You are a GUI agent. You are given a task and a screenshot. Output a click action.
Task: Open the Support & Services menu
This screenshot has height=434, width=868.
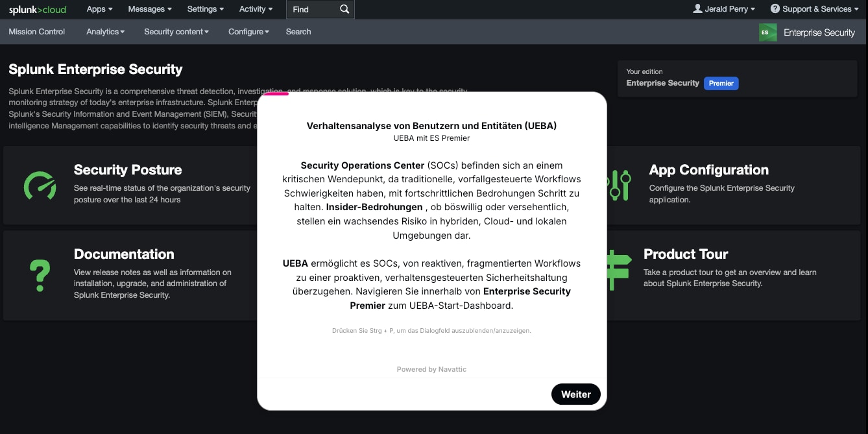(x=814, y=9)
